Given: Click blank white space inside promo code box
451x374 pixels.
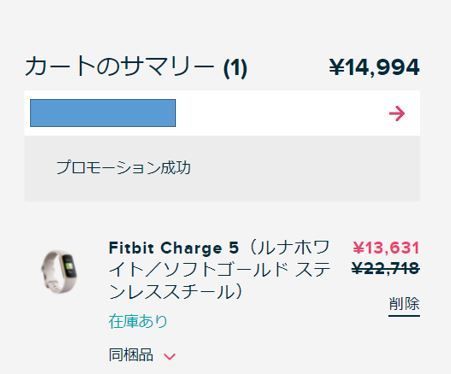Looking at the screenshot, I should (x=280, y=113).
